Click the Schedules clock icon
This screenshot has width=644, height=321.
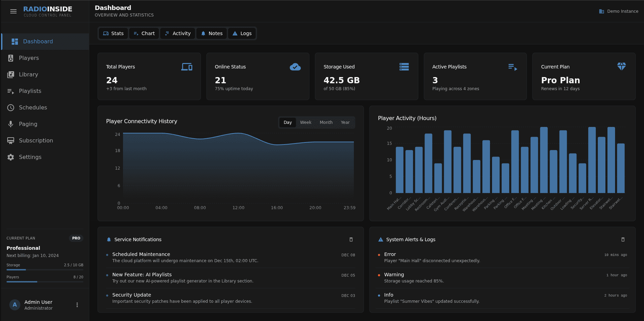(10, 107)
